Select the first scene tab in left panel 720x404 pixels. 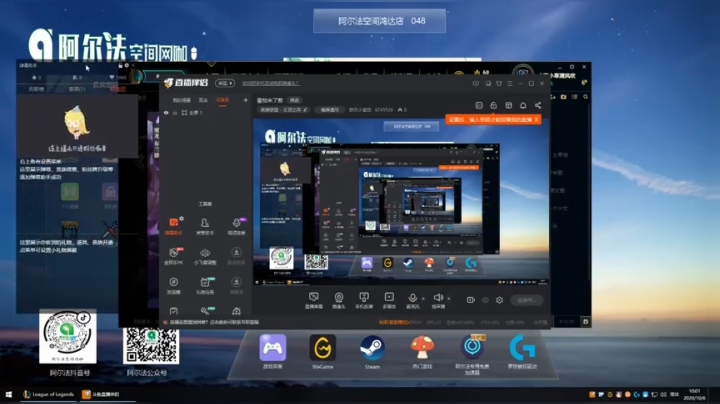pyautogui.click(x=181, y=100)
